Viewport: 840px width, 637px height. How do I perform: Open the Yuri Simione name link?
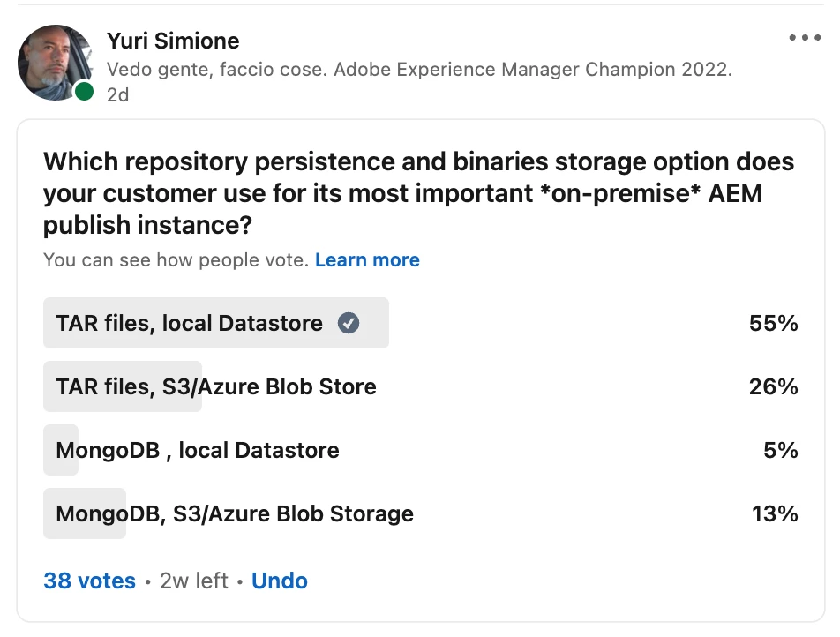[x=173, y=41]
